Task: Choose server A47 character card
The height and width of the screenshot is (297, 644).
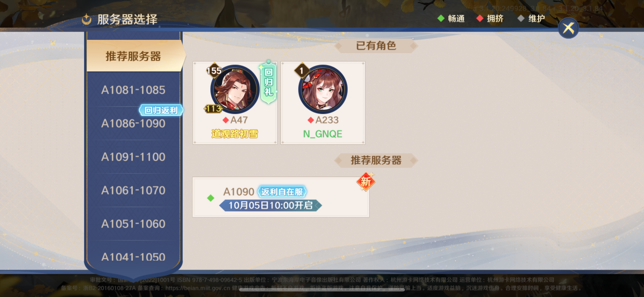Action: [x=235, y=103]
